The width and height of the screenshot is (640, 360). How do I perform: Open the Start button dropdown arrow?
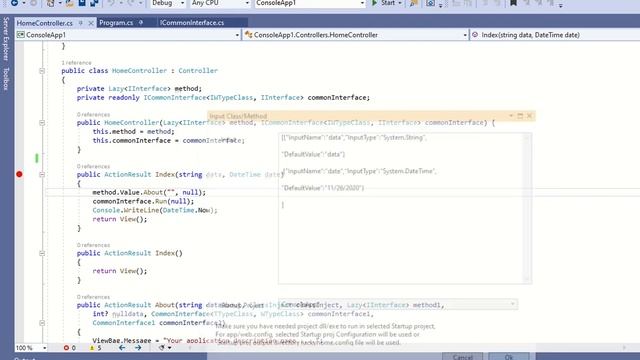click(x=400, y=3)
